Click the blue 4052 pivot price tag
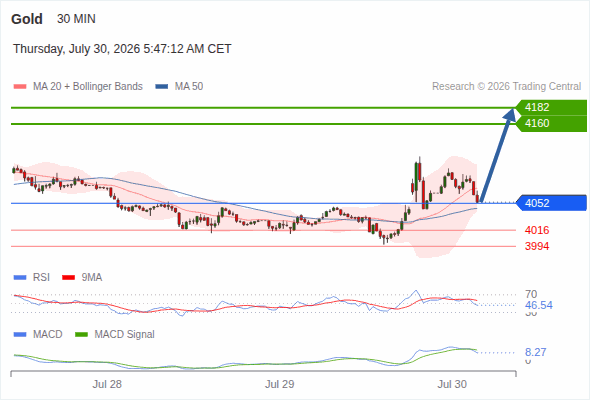 click(551, 203)
